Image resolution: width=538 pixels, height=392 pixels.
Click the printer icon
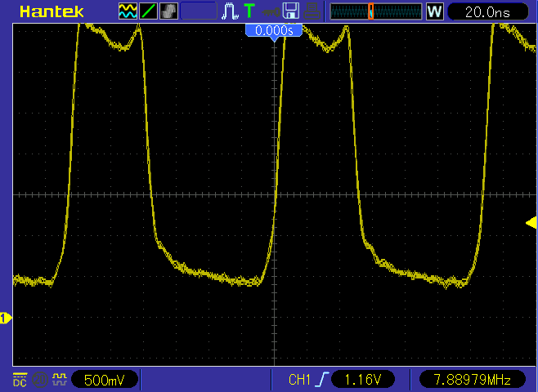coord(312,11)
